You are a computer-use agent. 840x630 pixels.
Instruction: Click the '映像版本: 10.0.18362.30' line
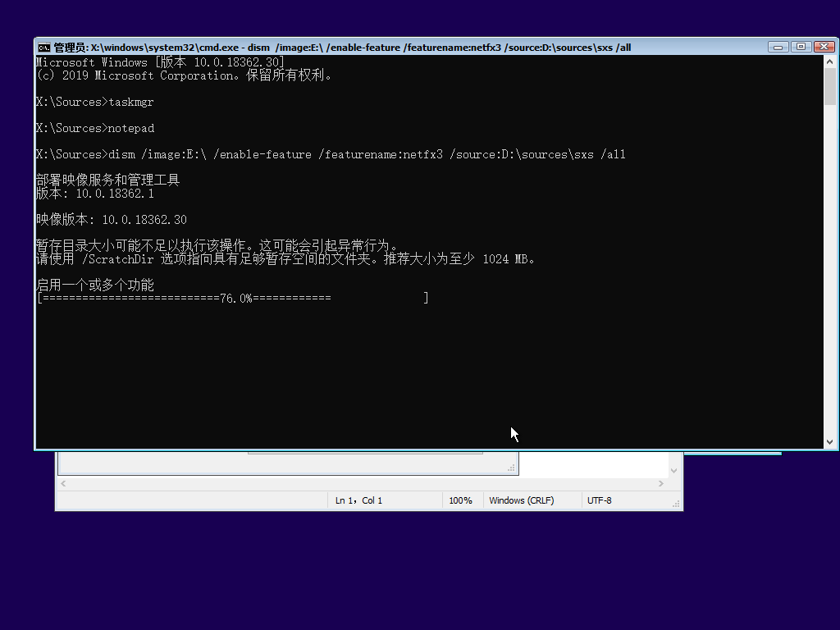112,220
